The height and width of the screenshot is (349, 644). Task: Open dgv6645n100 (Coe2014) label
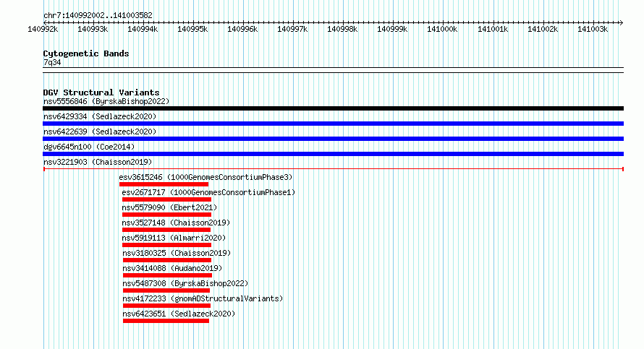click(x=89, y=147)
